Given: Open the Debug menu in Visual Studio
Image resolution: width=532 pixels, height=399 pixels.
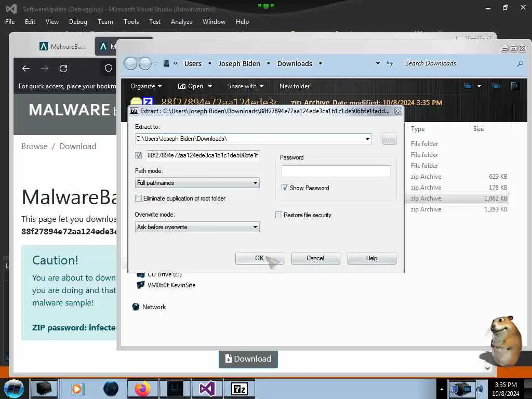Looking at the screenshot, I should pos(78,22).
